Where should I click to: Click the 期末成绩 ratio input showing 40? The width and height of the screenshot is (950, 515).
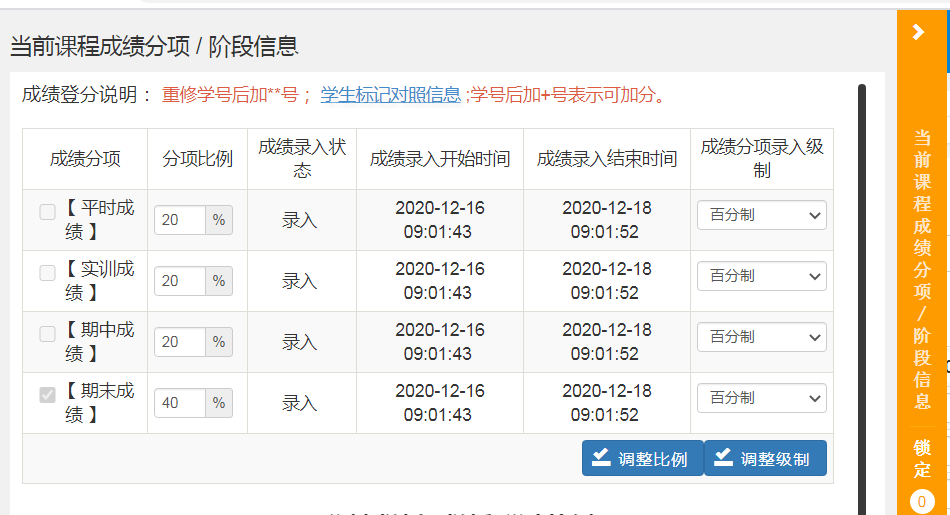(x=180, y=403)
